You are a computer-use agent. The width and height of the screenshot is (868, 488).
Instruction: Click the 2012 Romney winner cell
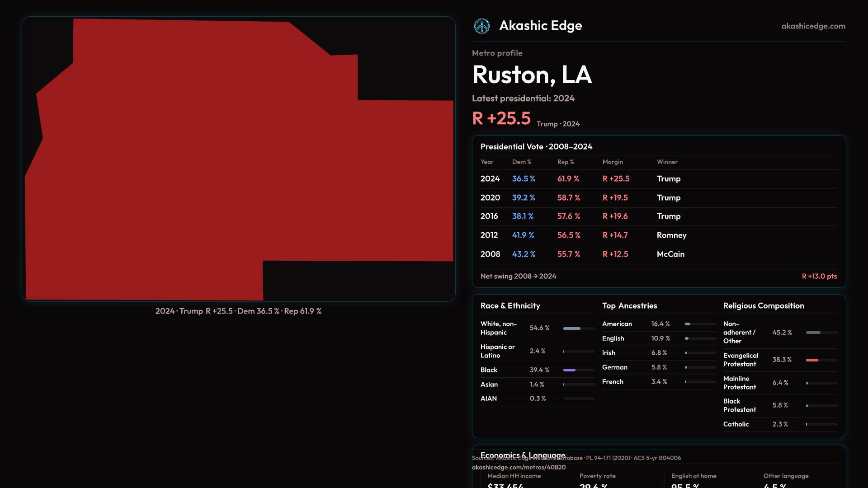(671, 235)
